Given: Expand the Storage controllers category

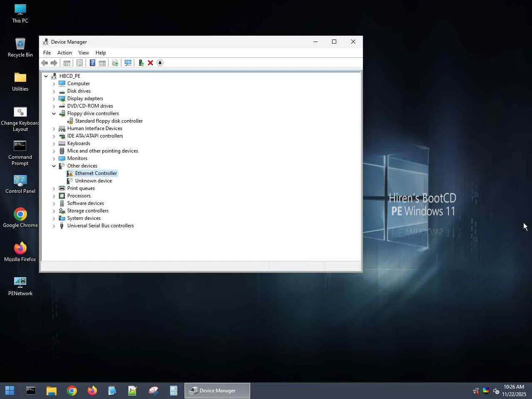Looking at the screenshot, I should [x=54, y=211].
